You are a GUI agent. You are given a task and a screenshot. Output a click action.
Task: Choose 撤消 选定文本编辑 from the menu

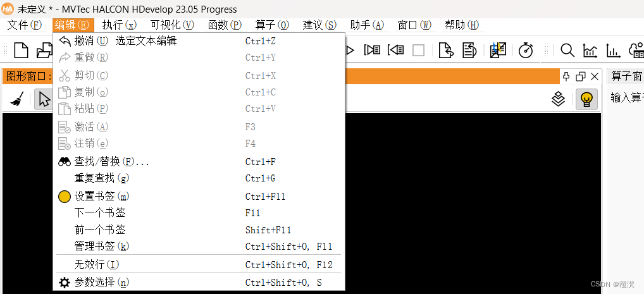pos(199,41)
